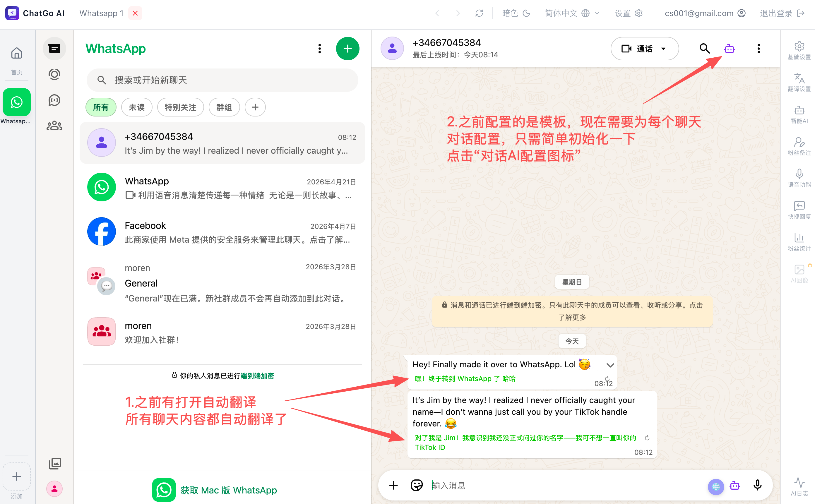Open chat with +34667045384
This screenshot has height=504, width=815.
point(222,143)
